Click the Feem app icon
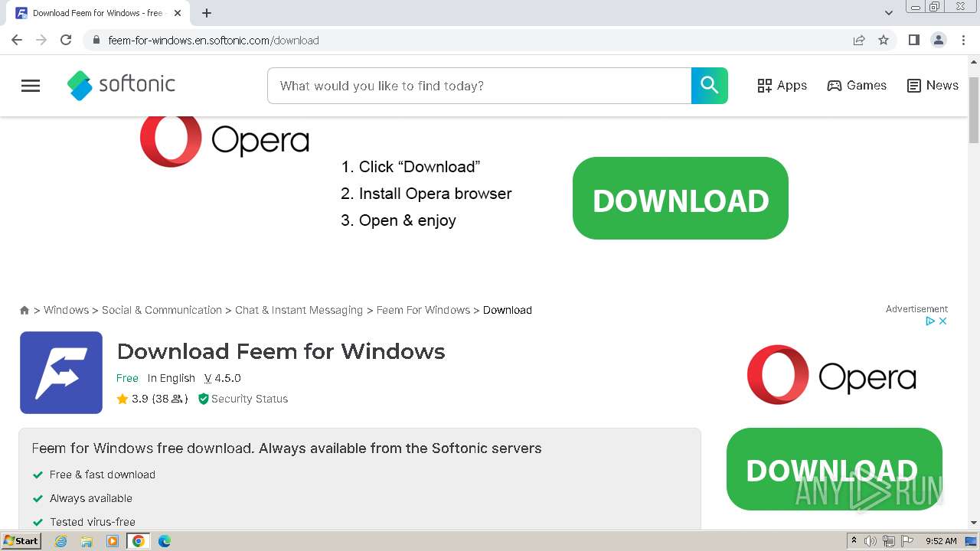Screen dimensions: 980x551 (61, 373)
